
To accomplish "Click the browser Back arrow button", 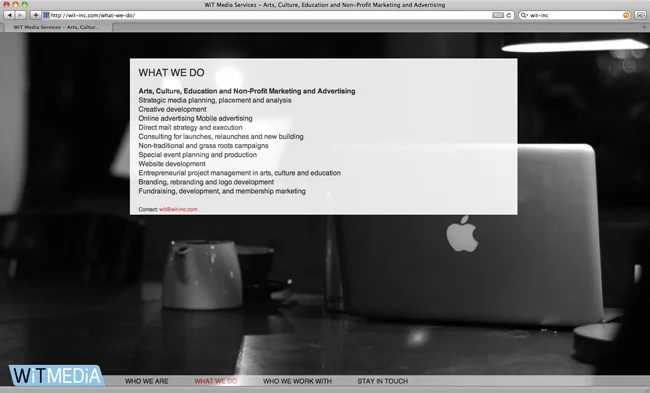I will click(x=9, y=15).
